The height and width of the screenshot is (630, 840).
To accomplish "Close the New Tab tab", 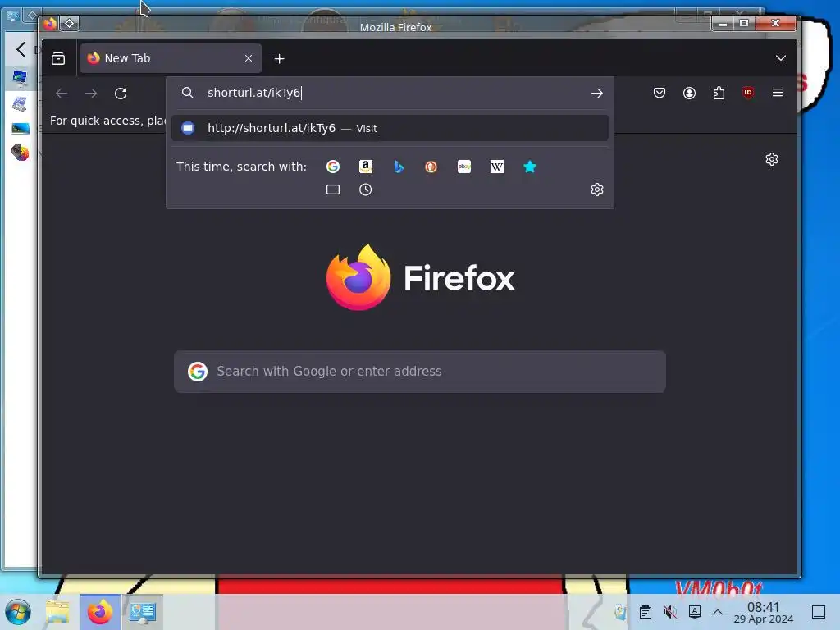I will (x=249, y=58).
